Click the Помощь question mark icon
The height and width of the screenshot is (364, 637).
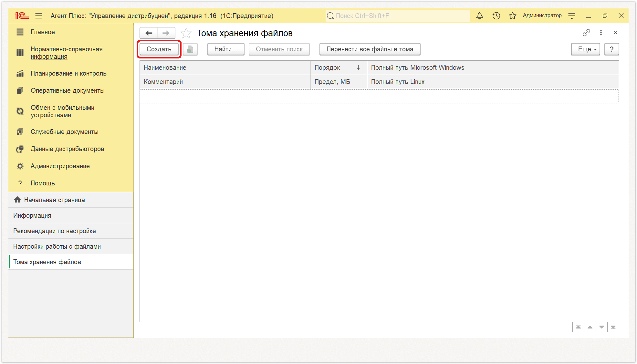pos(20,183)
